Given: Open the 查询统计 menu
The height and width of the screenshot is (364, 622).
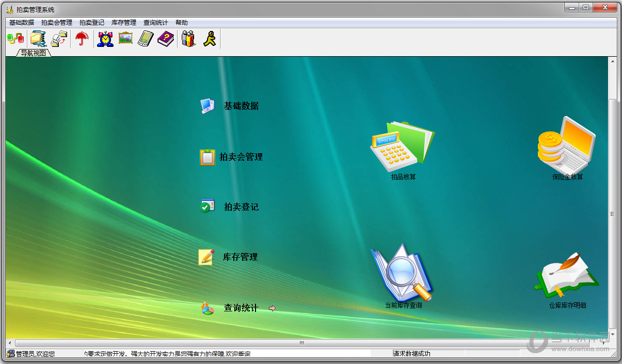Looking at the screenshot, I should [156, 23].
